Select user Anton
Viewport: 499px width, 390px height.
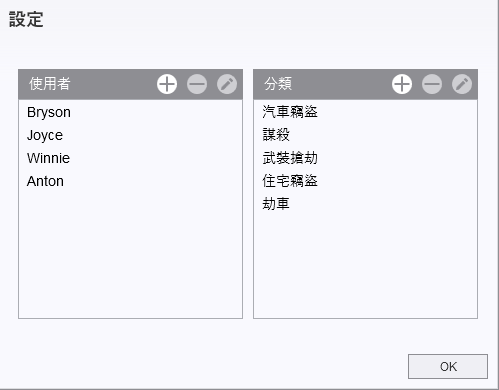[130, 181]
